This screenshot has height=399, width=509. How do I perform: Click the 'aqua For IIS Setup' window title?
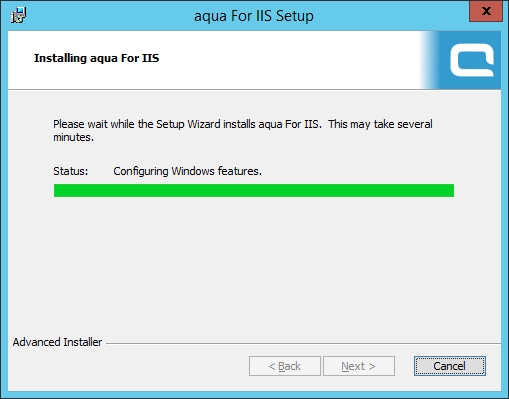click(x=254, y=16)
